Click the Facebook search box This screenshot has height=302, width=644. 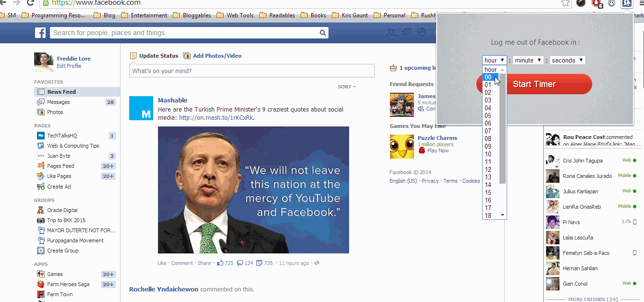tap(184, 33)
